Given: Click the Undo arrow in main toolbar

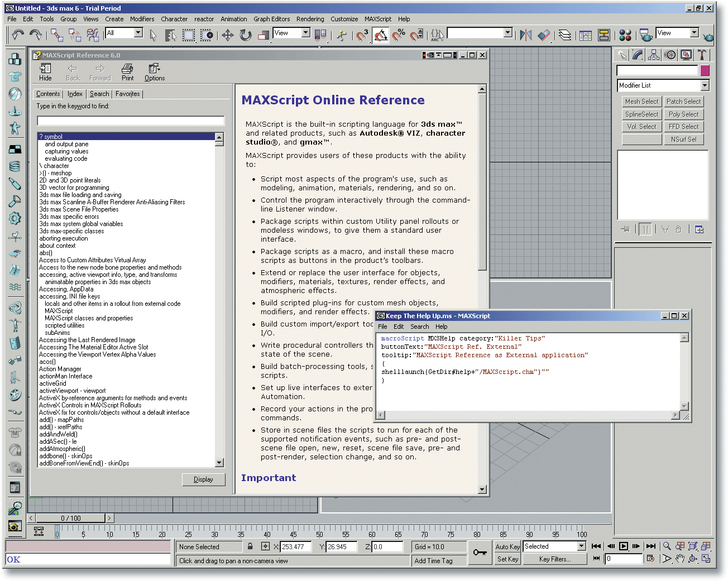Looking at the screenshot, I should [x=18, y=35].
